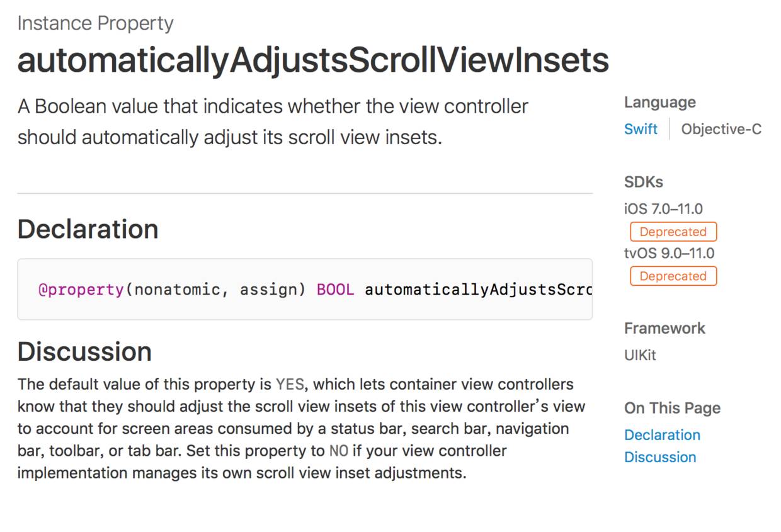The width and height of the screenshot is (781, 532).
Task: Click the iOS 7.0–11.0 SDK entry
Action: [x=663, y=209]
